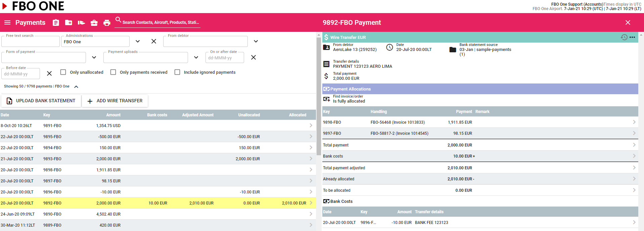Open the 9898-FBO allocation row chevron
The height and width of the screenshot is (231, 644).
[x=634, y=122]
